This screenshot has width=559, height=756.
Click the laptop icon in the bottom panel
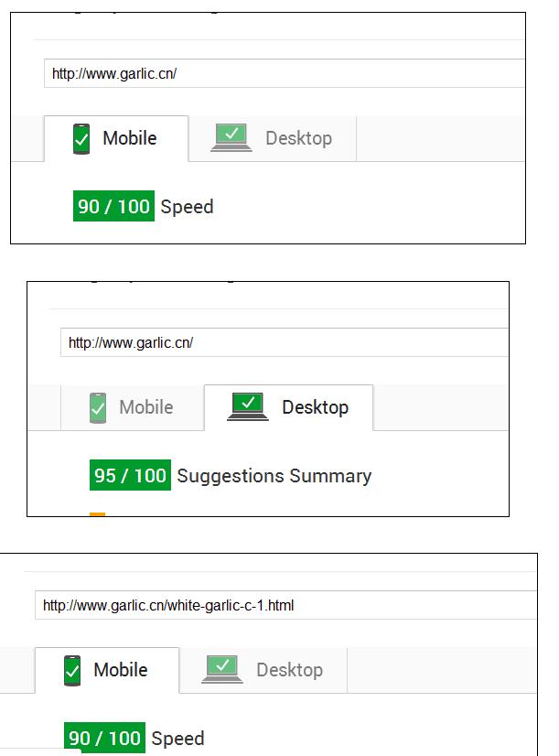tap(221, 670)
